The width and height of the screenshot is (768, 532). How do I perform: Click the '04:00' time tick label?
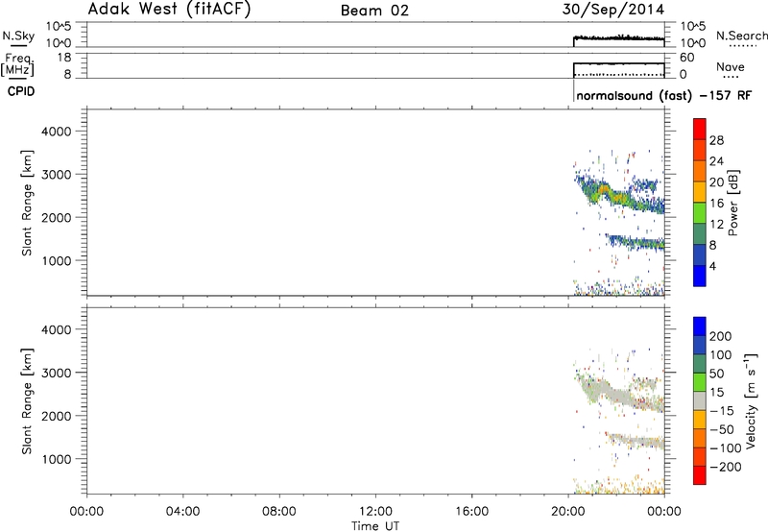click(x=182, y=512)
